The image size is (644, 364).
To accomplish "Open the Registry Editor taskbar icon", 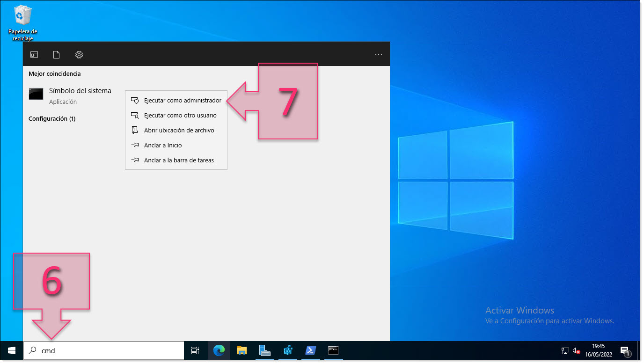I will click(287, 350).
